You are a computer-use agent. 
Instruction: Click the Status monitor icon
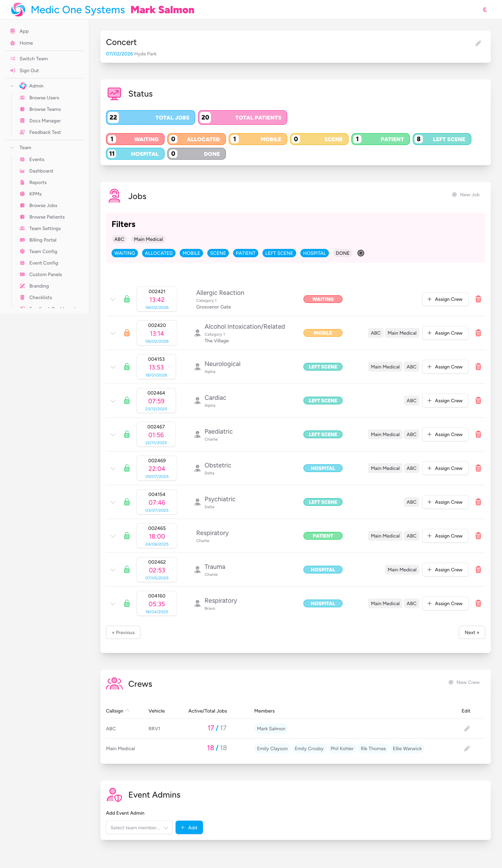114,94
